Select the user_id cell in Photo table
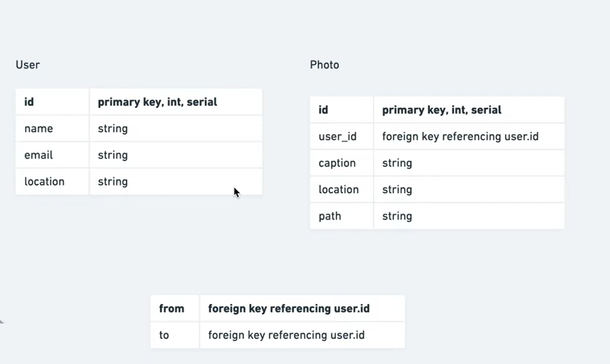 [341, 136]
